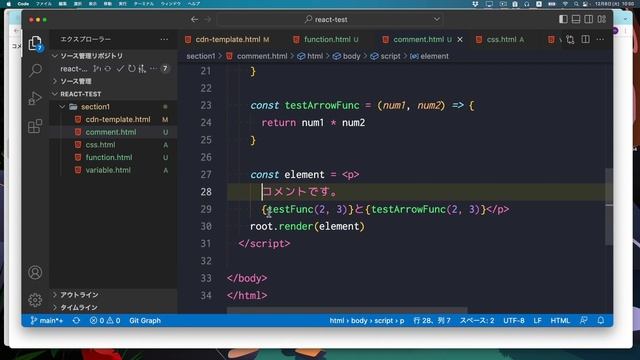Viewport: 640px width, 360px height.
Task: Click the horizontal editor scrollbar
Action: (x=347, y=311)
